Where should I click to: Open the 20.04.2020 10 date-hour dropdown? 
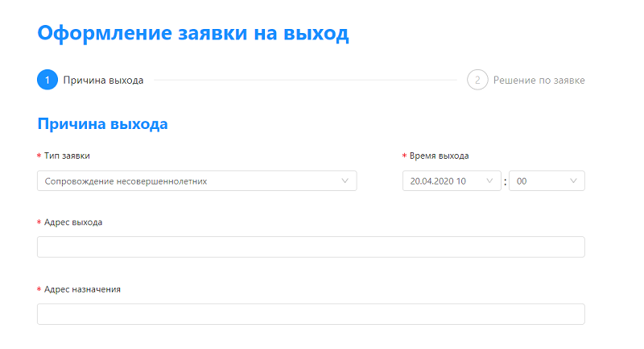(x=447, y=181)
